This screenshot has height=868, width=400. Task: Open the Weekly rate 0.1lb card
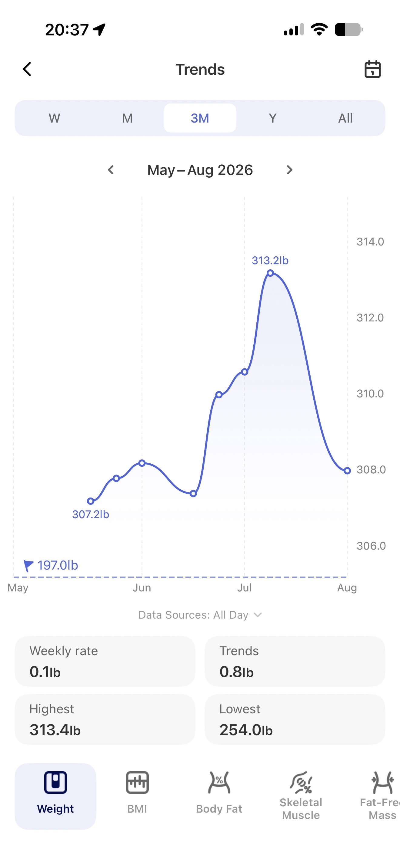[105, 661]
